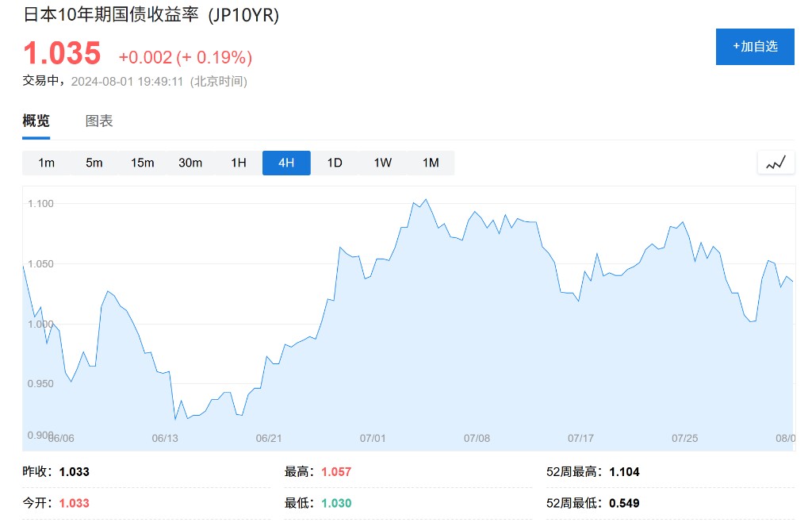Select the 1D daily interval
Image resolution: width=812 pixels, height=530 pixels.
tap(335, 163)
